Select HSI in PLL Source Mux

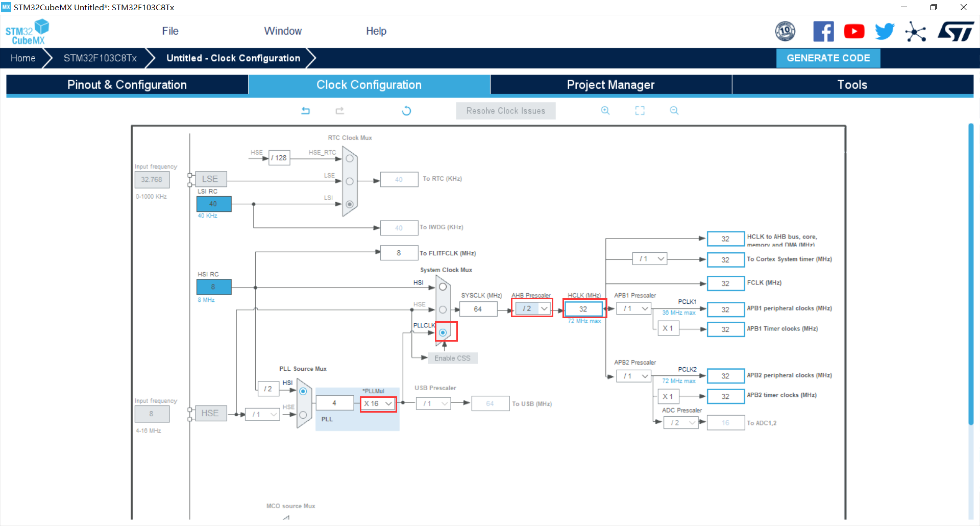coord(303,391)
